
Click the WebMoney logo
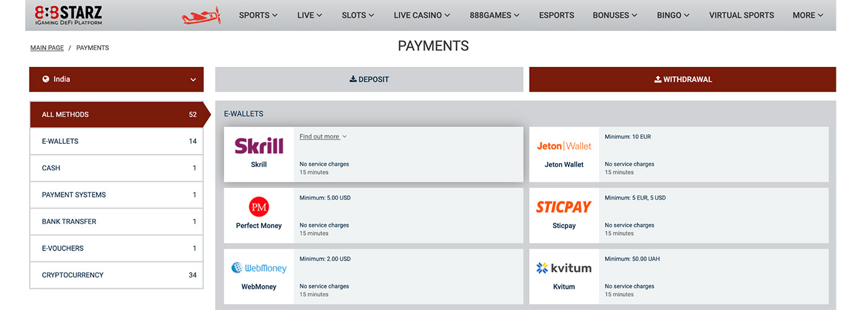tap(259, 268)
